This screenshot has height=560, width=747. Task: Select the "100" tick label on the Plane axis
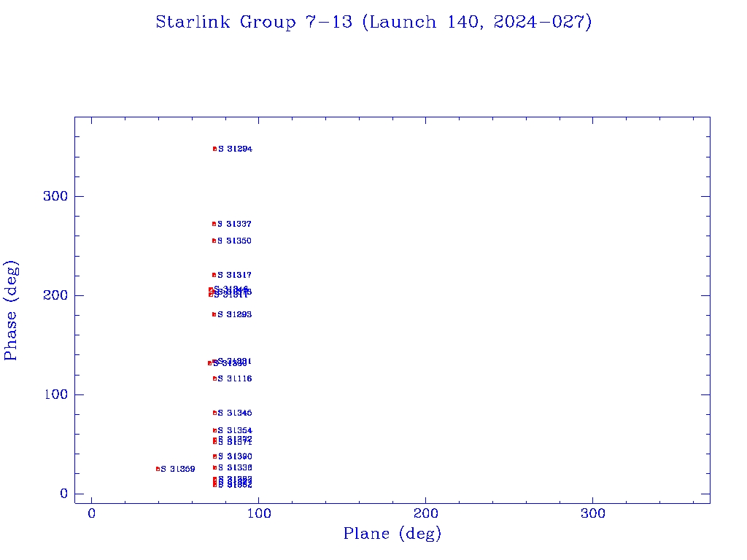pos(259,513)
